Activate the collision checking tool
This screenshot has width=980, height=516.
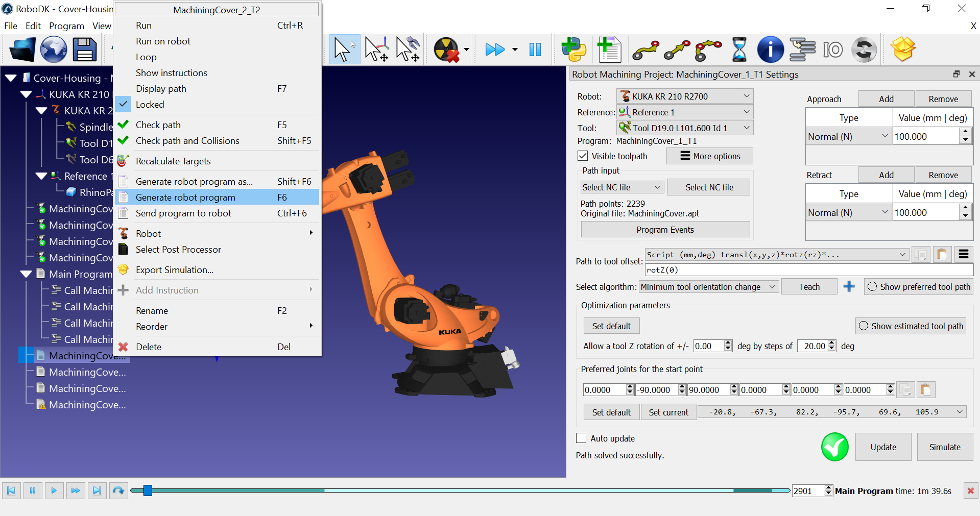[x=446, y=50]
